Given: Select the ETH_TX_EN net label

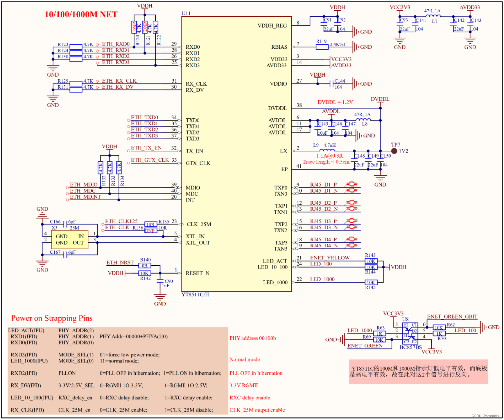Looking at the screenshot, I should pos(146,148).
